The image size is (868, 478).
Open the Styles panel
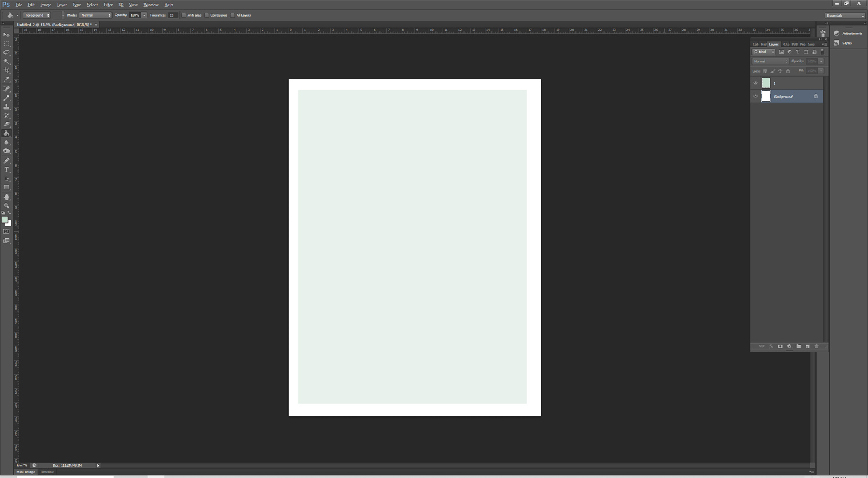[847, 43]
